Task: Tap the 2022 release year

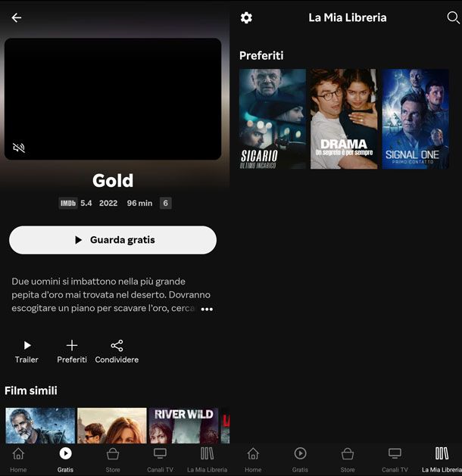Action: click(x=108, y=203)
